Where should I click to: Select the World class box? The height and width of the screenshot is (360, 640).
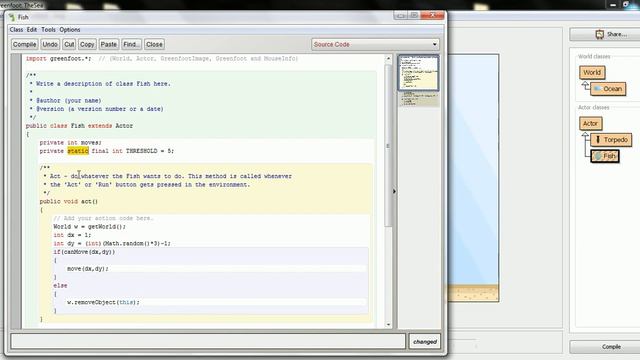(x=592, y=72)
